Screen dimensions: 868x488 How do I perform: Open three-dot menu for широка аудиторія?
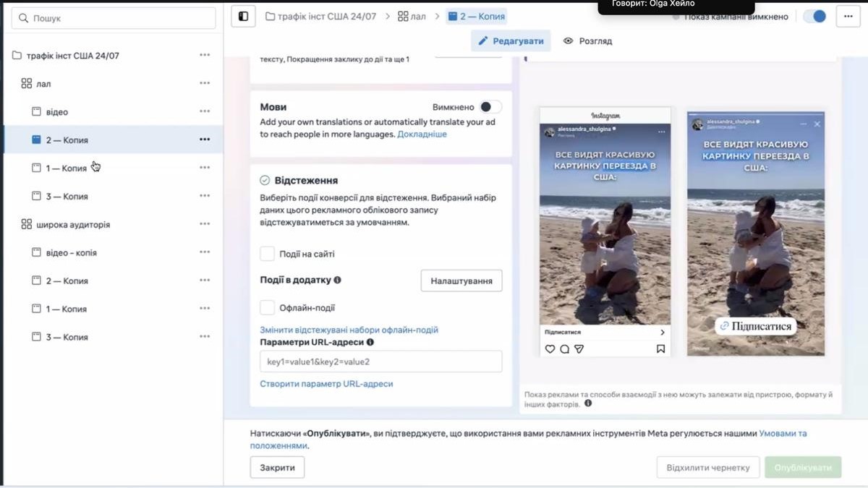(x=205, y=225)
